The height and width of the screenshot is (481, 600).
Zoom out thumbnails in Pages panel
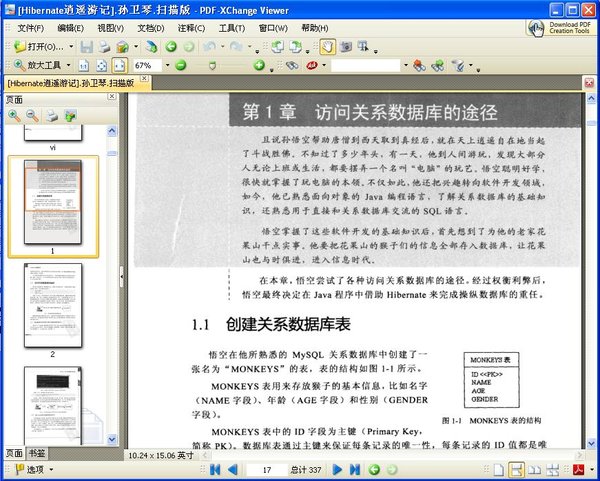point(32,116)
